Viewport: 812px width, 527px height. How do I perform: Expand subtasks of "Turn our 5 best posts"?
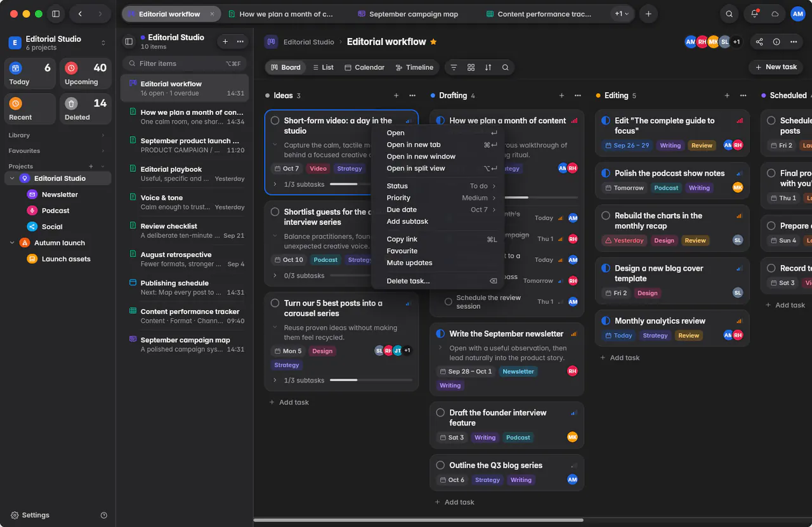coord(275,381)
